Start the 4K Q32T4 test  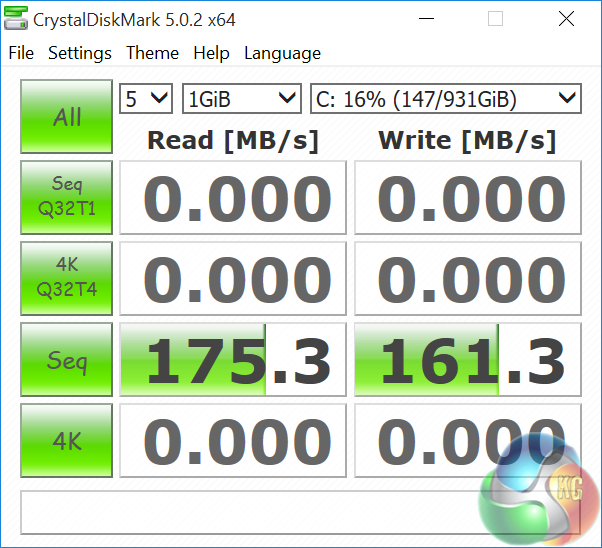[x=66, y=278]
